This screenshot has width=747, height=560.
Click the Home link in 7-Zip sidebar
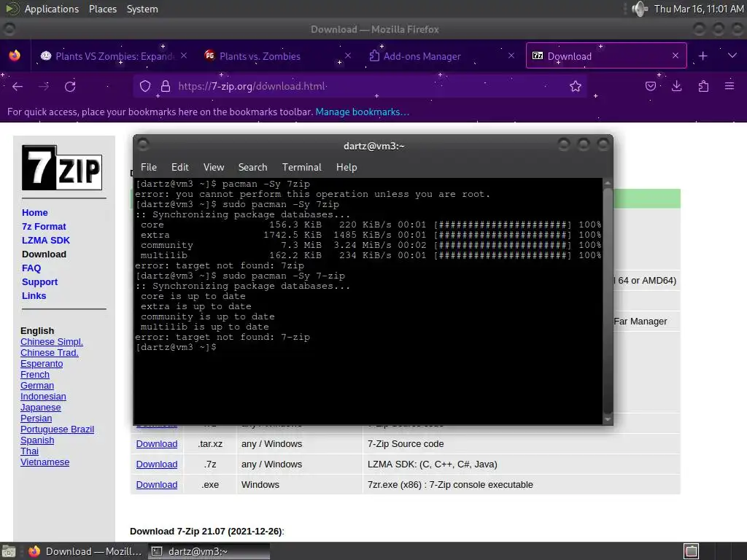tap(35, 212)
